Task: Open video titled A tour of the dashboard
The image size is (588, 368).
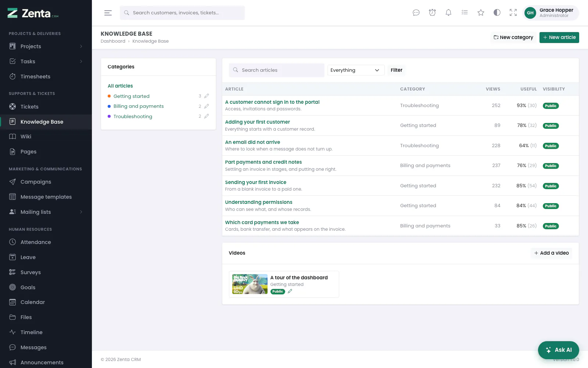Action: 299,277
